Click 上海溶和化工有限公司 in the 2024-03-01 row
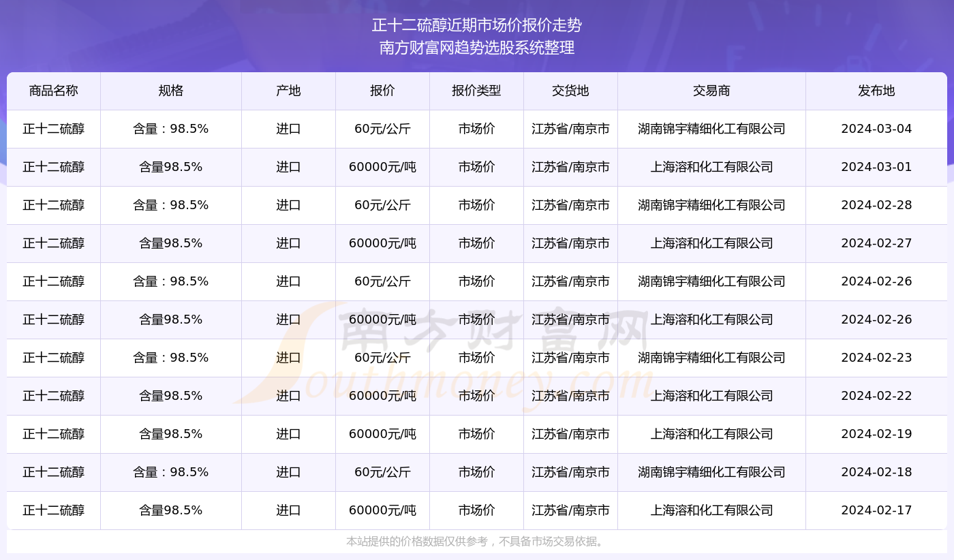This screenshot has height=560, width=954. tap(711, 167)
